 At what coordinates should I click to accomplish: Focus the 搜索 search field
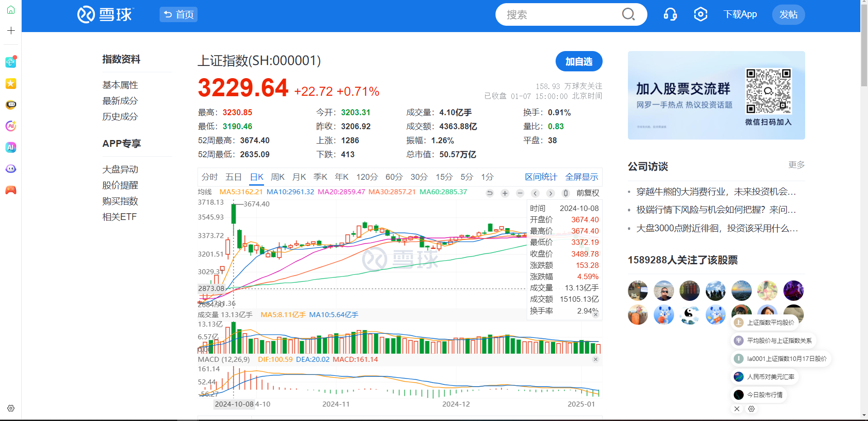coord(561,14)
